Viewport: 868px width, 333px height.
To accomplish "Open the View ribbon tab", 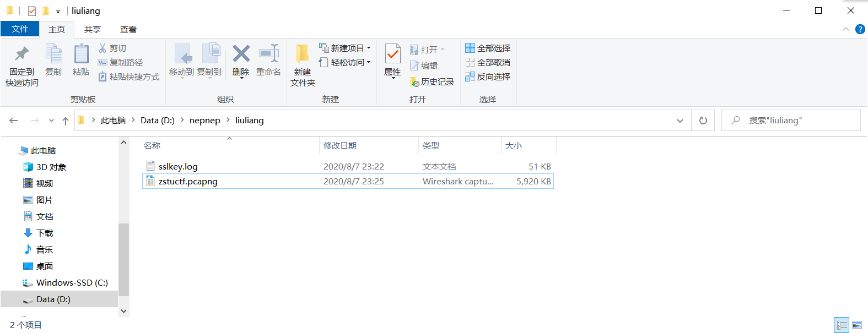I will (128, 30).
